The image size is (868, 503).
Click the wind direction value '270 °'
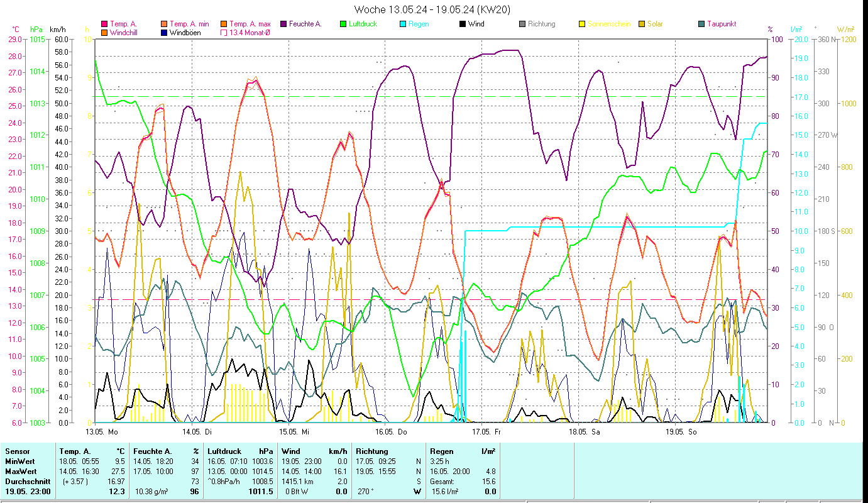click(x=366, y=492)
